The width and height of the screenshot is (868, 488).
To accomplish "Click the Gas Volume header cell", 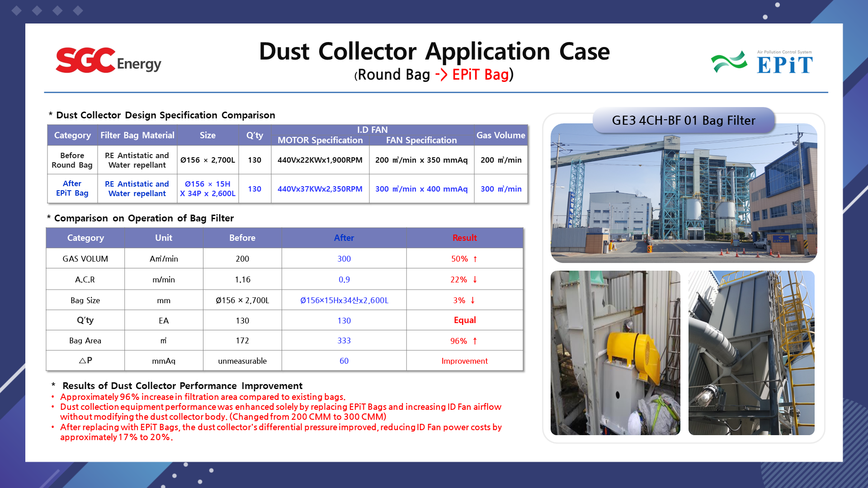I will pos(500,135).
